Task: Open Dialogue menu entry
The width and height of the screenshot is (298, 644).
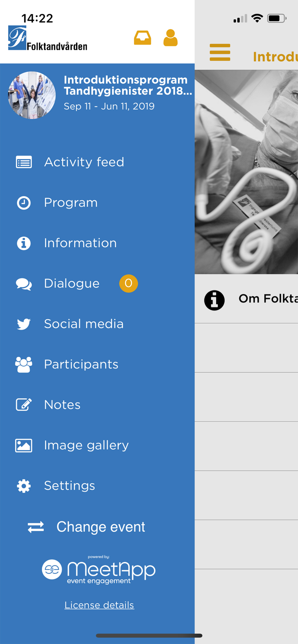Action: (97, 284)
